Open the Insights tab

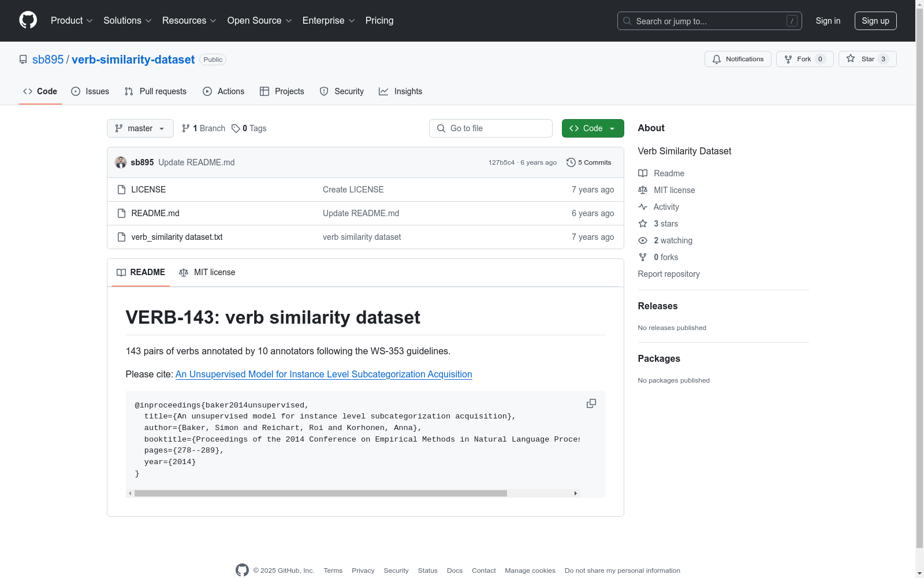point(401,91)
